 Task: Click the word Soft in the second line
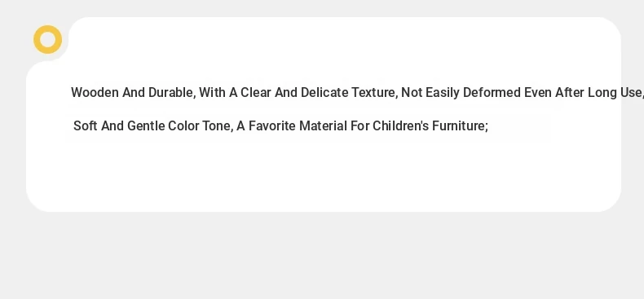pyautogui.click(x=86, y=125)
